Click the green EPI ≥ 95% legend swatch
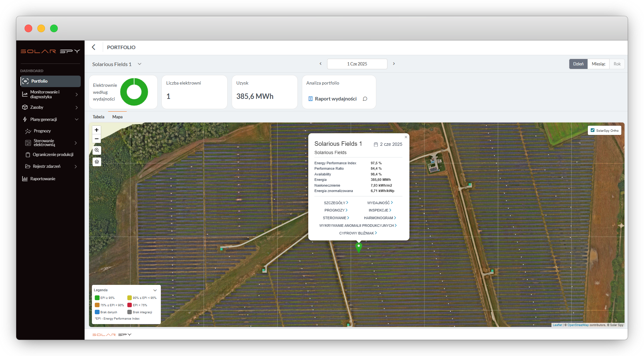This screenshot has height=356, width=644. pos(97,298)
